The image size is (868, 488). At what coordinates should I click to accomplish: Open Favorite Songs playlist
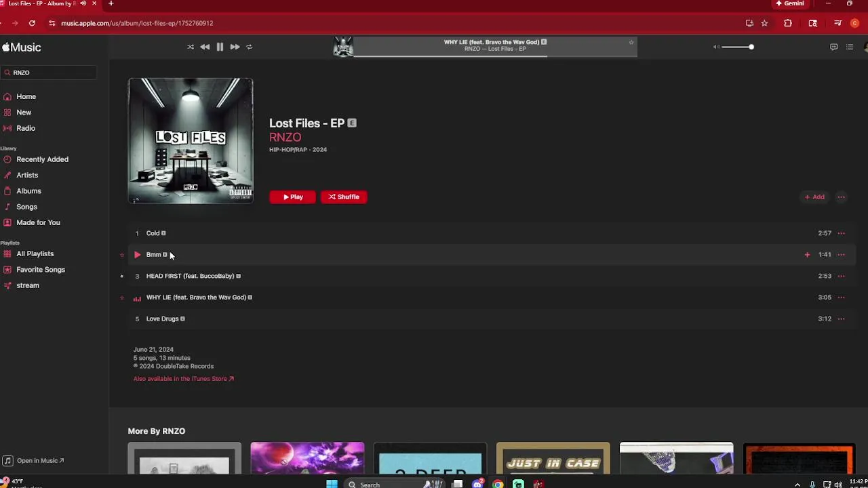coord(41,270)
